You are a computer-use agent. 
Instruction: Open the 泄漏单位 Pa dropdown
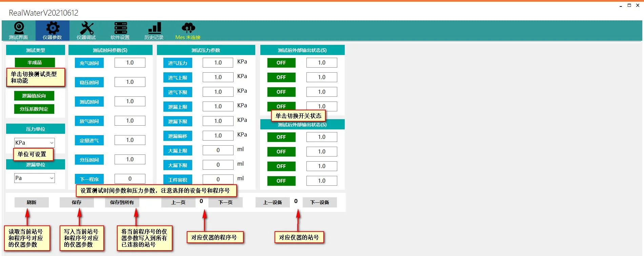(34, 178)
